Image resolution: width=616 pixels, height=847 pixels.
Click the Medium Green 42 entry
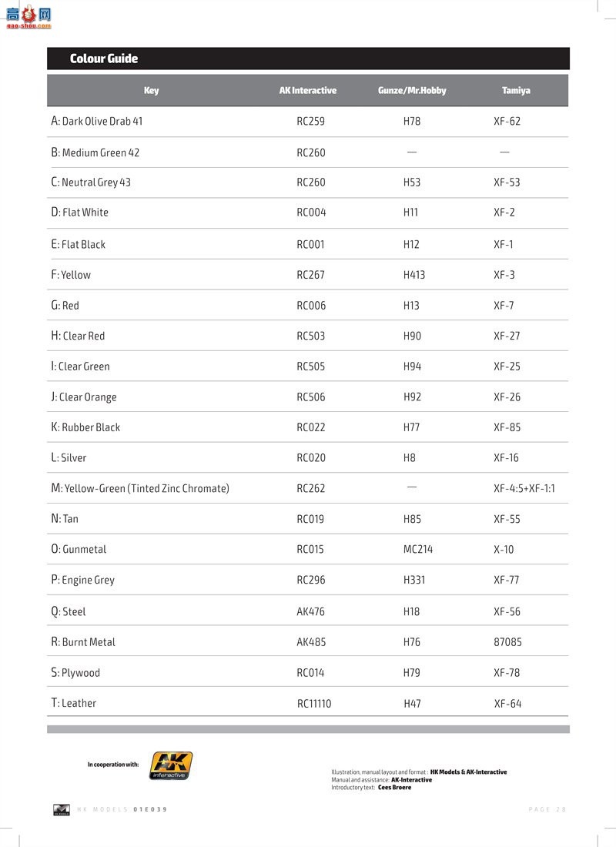(x=95, y=152)
